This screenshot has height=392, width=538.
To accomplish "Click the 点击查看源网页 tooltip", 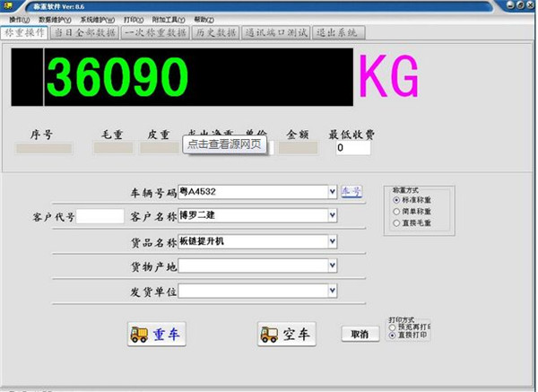I will click(224, 144).
